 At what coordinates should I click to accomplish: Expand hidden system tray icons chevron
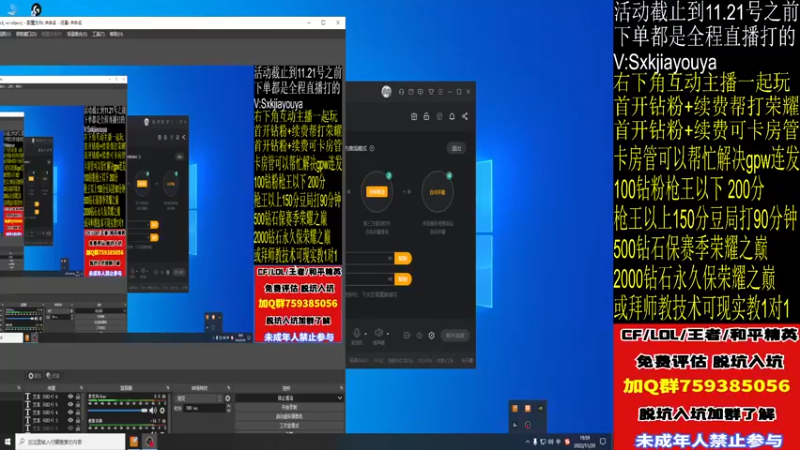[x=528, y=441]
